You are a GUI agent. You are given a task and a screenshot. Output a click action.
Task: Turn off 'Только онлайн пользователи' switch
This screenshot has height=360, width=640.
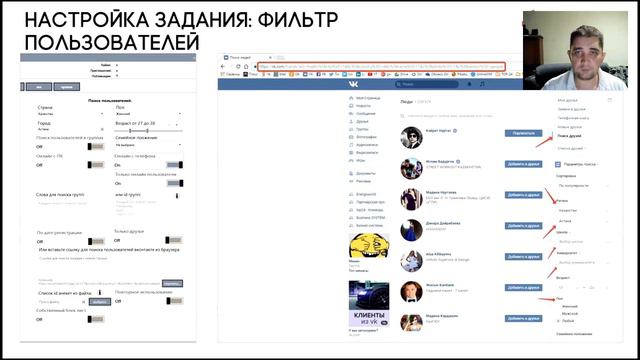[x=175, y=183]
